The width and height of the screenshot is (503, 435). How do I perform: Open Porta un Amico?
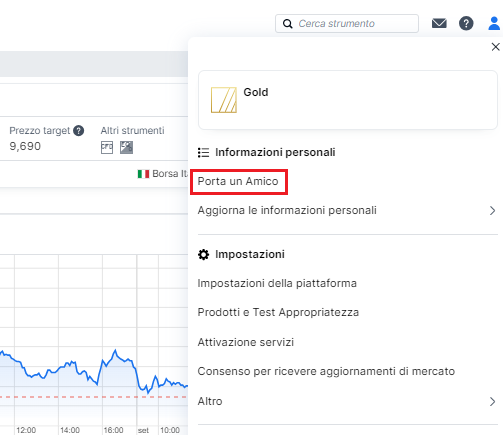[238, 181]
